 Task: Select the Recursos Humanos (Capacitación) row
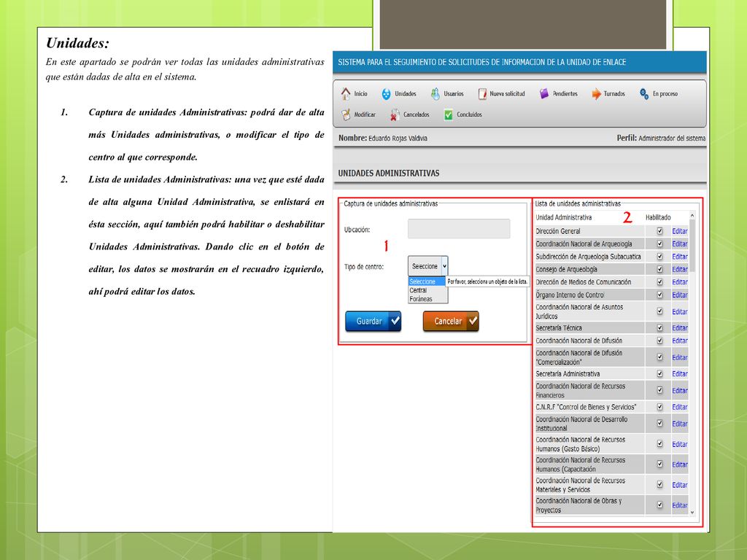pyautogui.click(x=611, y=464)
